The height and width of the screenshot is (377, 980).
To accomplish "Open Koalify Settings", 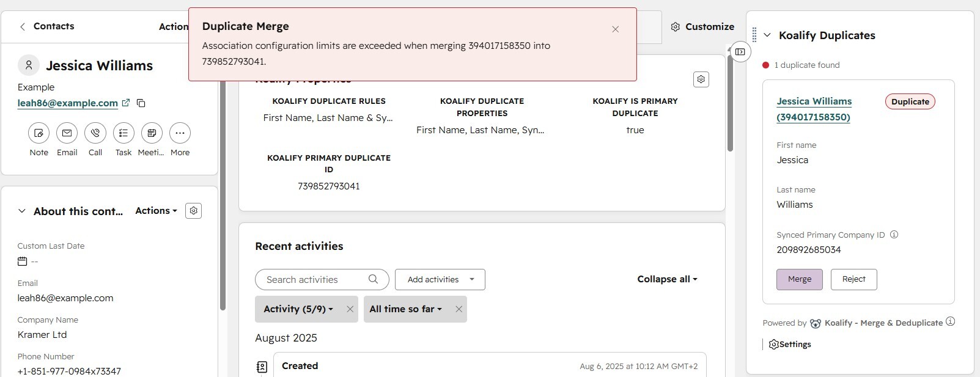I will click(x=790, y=344).
